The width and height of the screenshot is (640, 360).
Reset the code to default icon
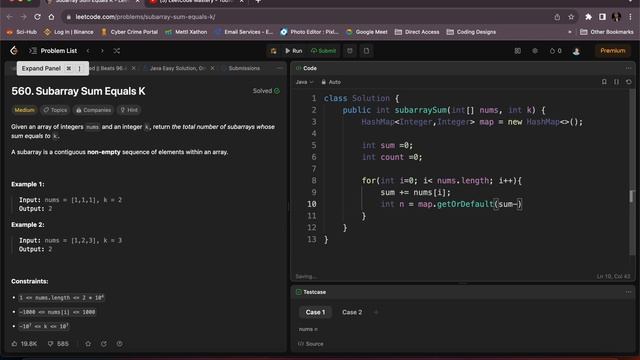(x=629, y=82)
